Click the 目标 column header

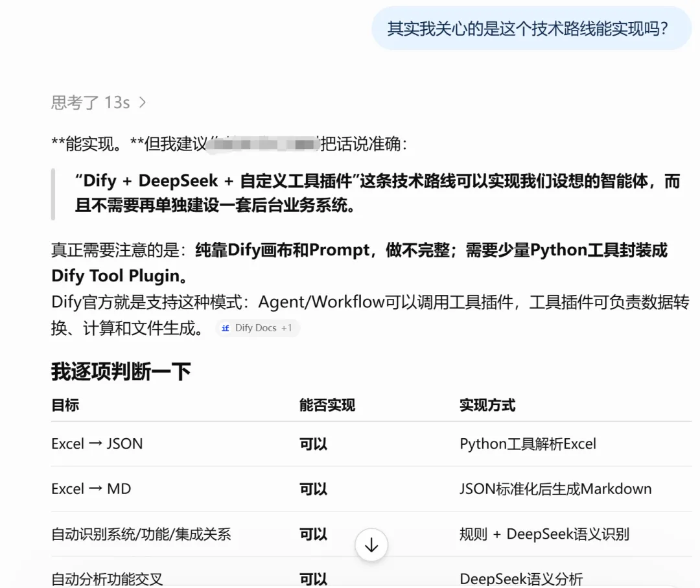click(x=65, y=405)
